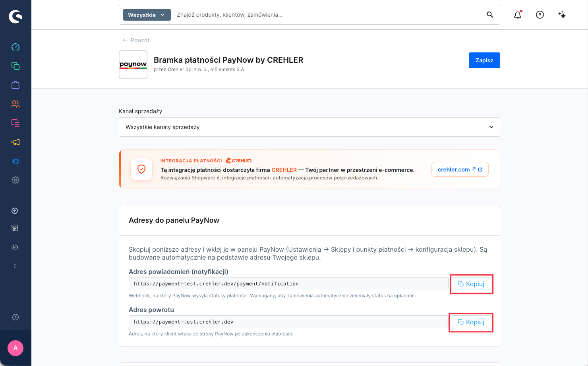Click the text przez Crehler Sp. z o. o.
Screen dimensions: 588x366
point(180,69)
